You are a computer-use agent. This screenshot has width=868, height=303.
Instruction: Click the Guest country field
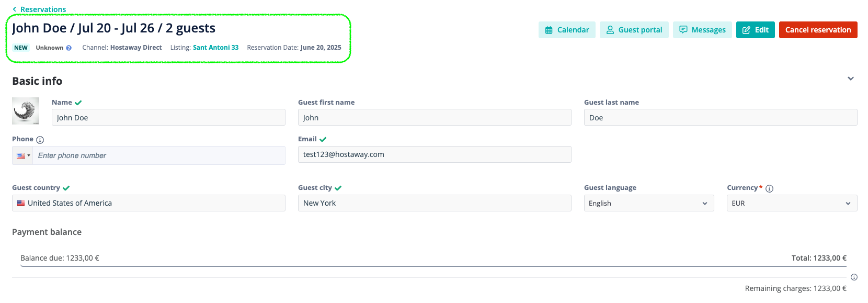point(149,203)
